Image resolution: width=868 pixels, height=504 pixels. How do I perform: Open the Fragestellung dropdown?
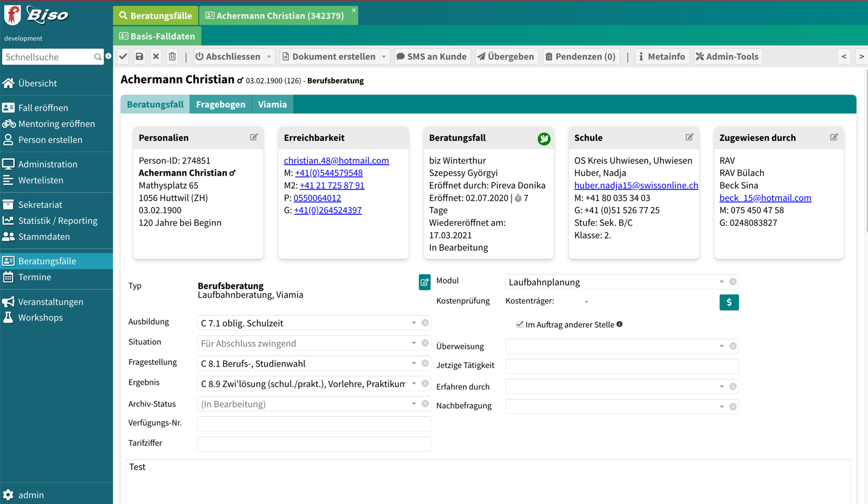coord(413,363)
